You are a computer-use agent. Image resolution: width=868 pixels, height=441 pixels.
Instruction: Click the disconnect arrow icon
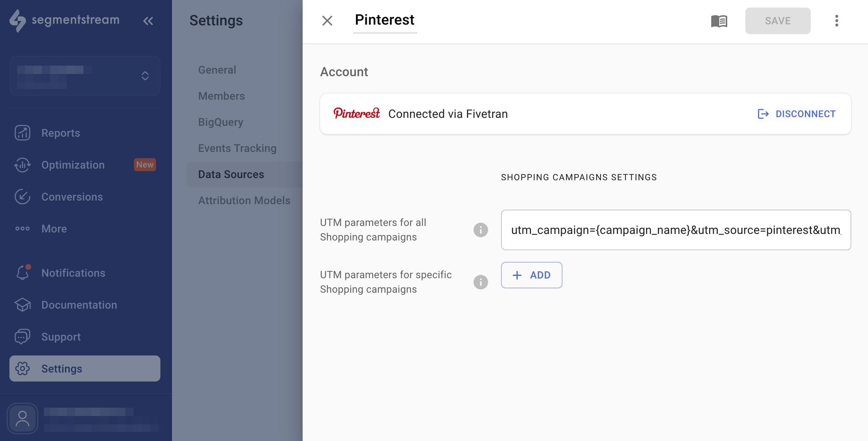pos(763,114)
